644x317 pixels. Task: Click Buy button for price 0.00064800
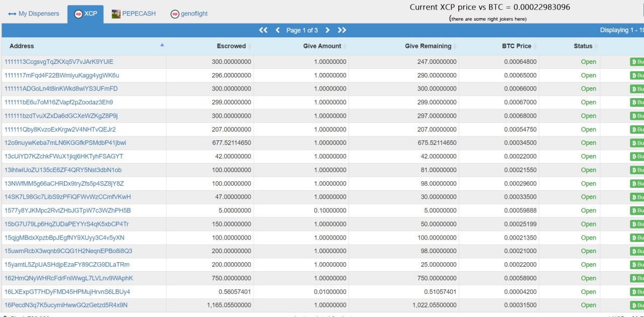pyautogui.click(x=637, y=62)
